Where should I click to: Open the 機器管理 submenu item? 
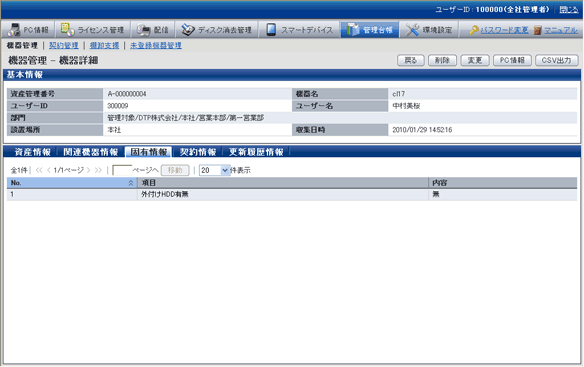point(22,45)
